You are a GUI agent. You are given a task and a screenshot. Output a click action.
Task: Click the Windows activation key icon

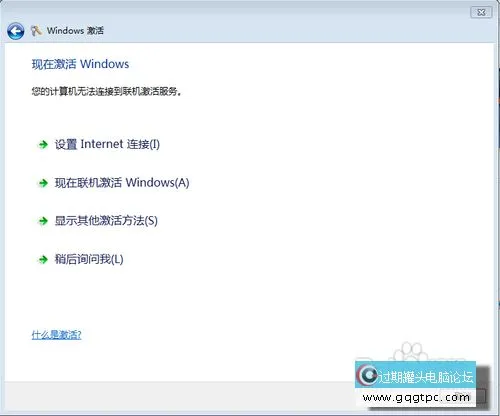(x=36, y=31)
